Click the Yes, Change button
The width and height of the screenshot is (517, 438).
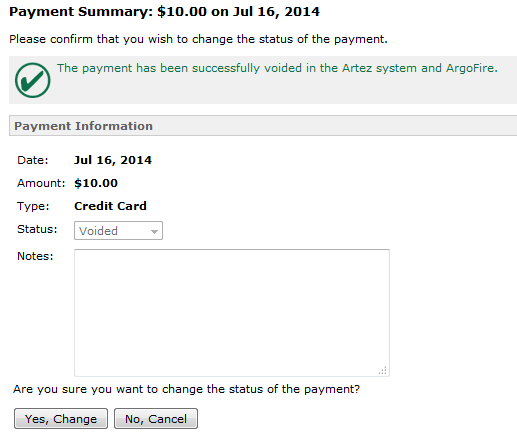[61, 419]
